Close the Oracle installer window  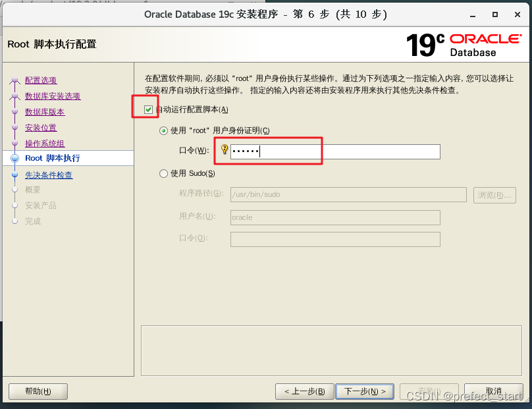pos(518,14)
